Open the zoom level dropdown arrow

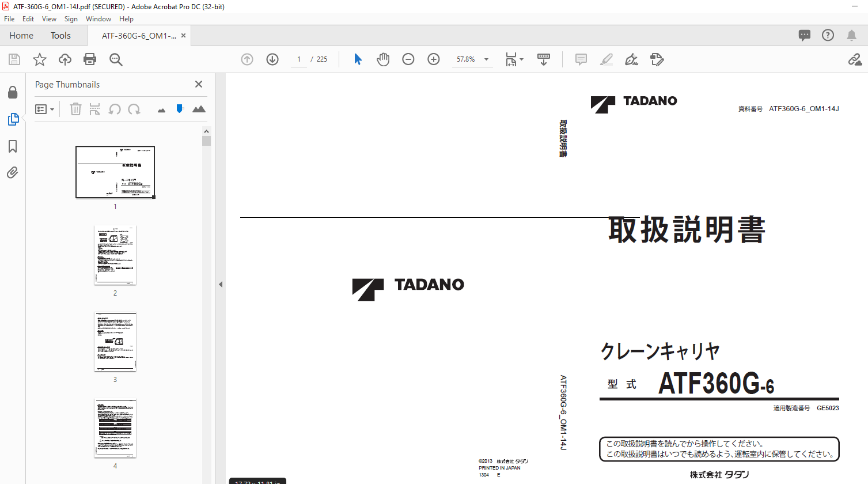click(x=486, y=59)
